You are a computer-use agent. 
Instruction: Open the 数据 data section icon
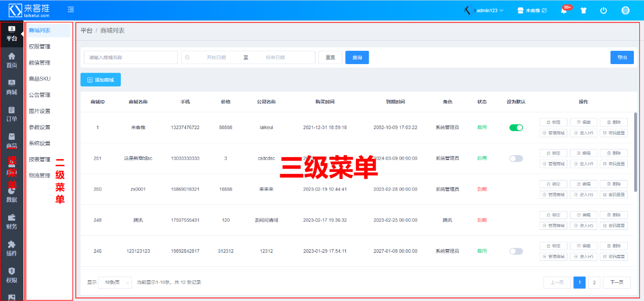point(12,195)
